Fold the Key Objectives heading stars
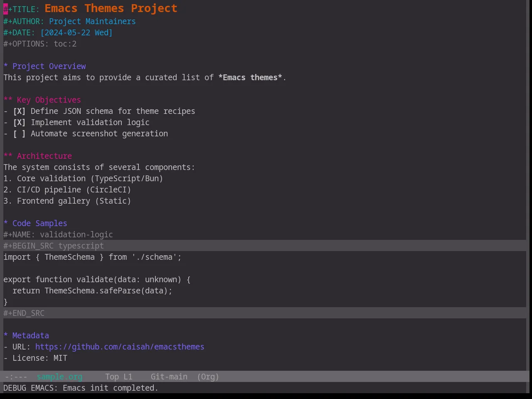Image resolution: width=532 pixels, height=399 pixels. (x=8, y=100)
